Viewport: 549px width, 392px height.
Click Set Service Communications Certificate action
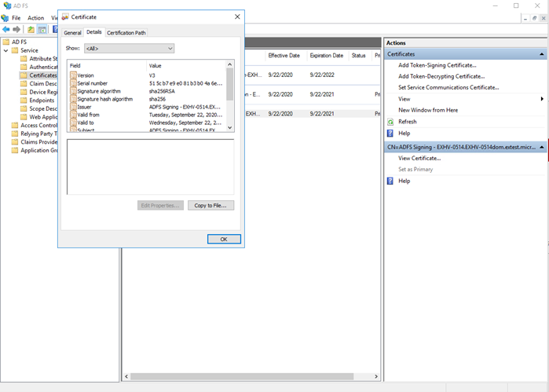448,87
